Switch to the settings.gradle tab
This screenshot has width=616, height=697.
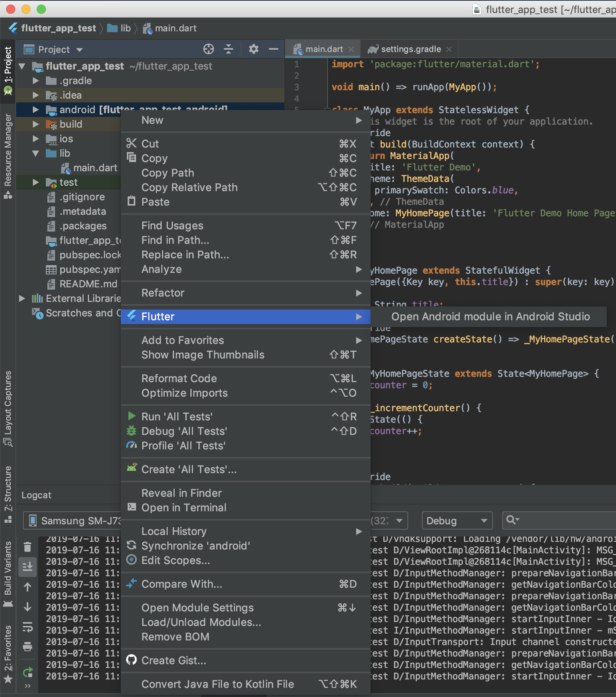click(x=410, y=49)
